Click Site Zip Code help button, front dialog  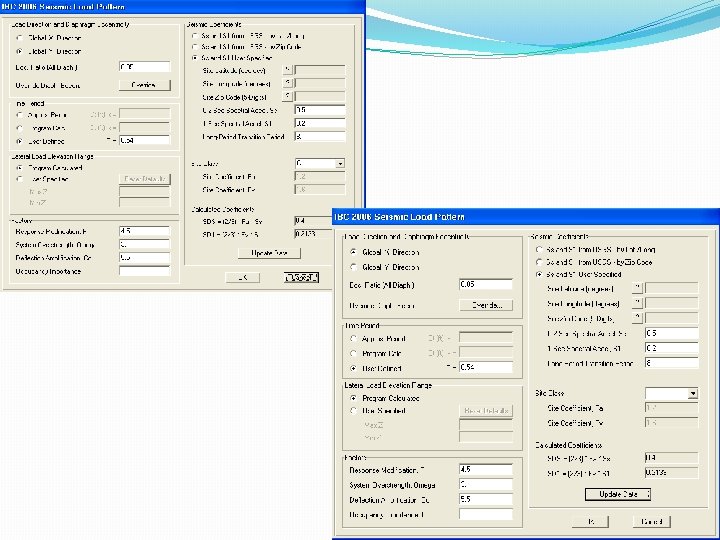click(x=637, y=318)
